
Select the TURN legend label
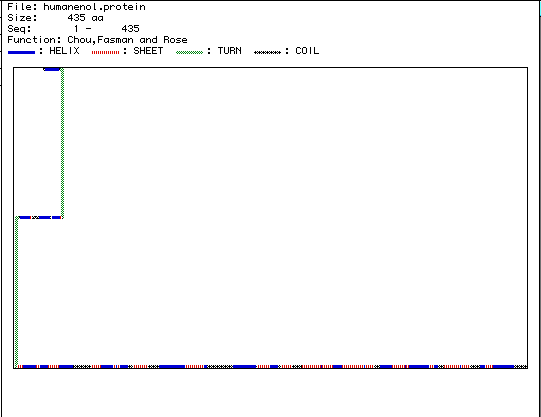[x=229, y=51]
